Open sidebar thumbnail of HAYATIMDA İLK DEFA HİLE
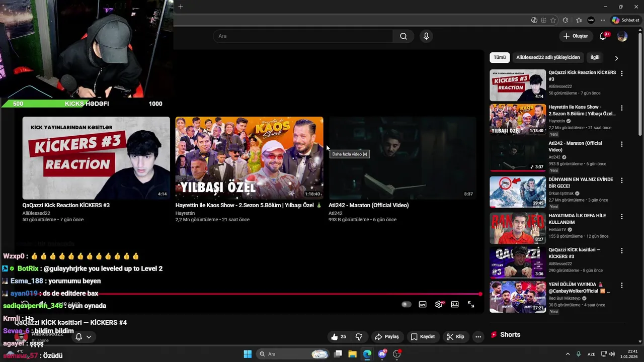The image size is (644, 362). [518, 228]
